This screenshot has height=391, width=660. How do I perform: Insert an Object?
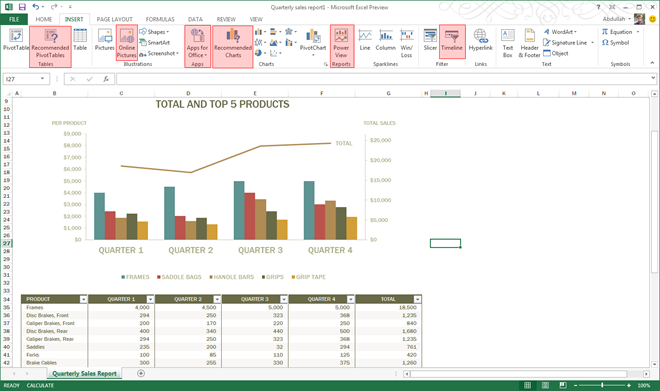point(556,53)
